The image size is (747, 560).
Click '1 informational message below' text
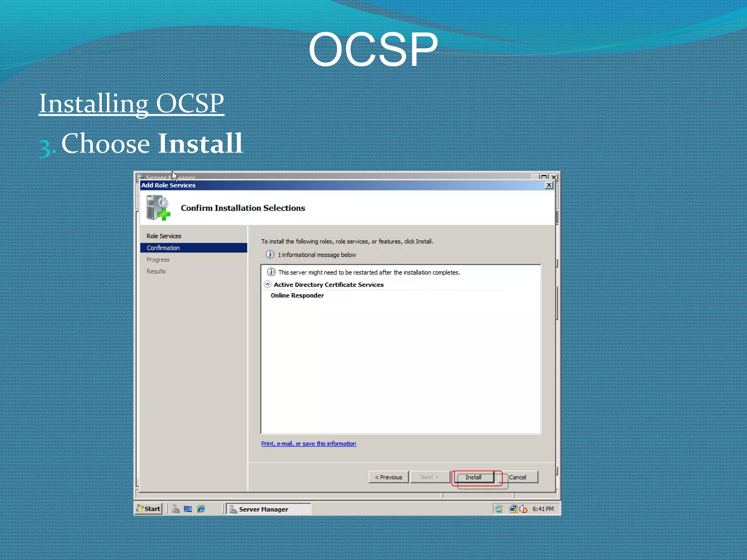(317, 255)
